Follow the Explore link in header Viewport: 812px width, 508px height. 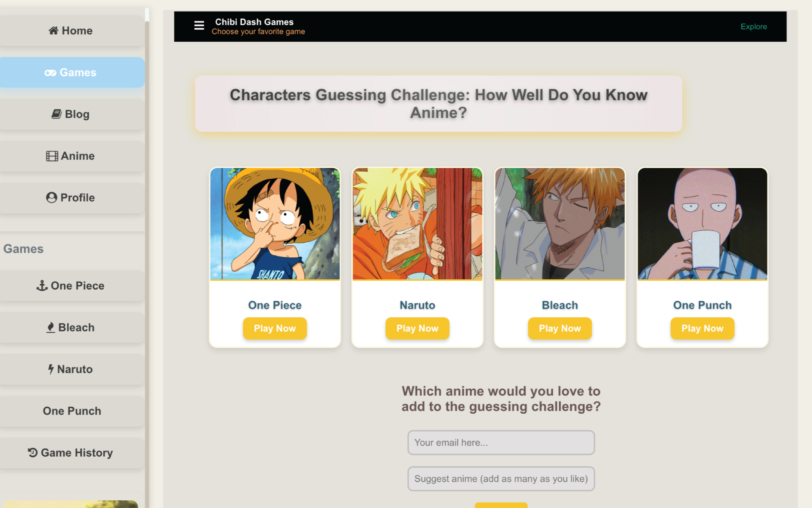coord(754,27)
